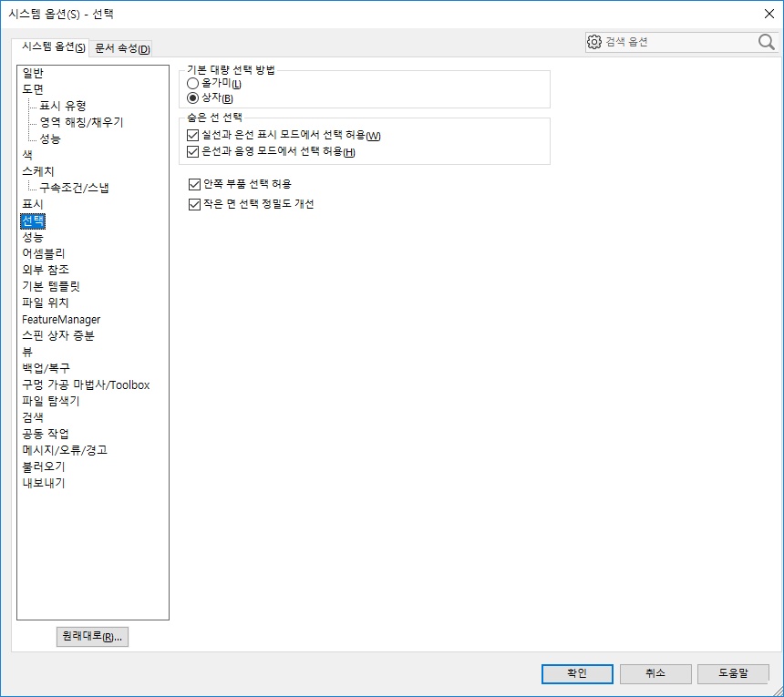Select 기본 템플릿 tree item
This screenshot has height=697, width=784.
(51, 286)
